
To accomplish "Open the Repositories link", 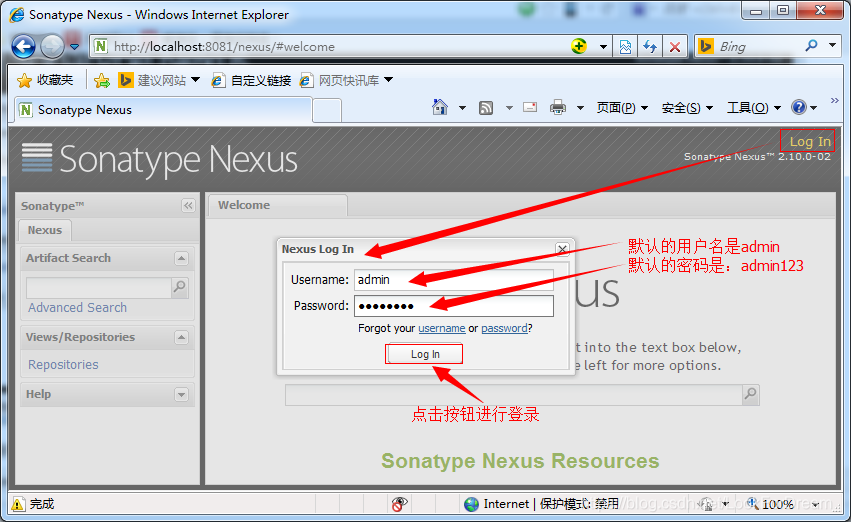I will click(63, 365).
